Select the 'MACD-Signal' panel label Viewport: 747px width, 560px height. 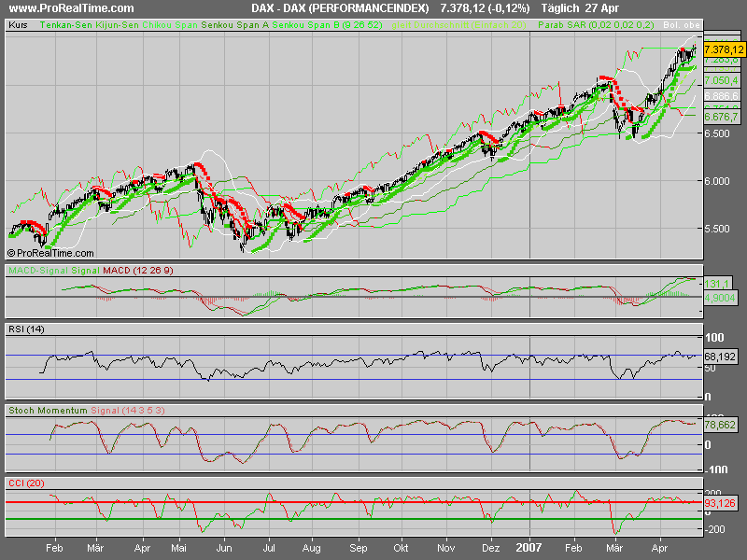tap(38, 271)
